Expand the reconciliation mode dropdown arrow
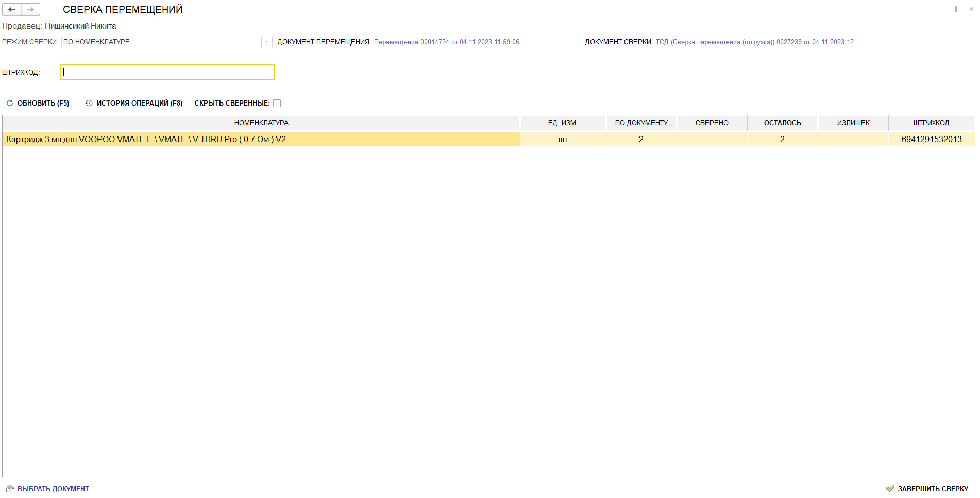Viewport: 980px width, 498px height. 266,42
